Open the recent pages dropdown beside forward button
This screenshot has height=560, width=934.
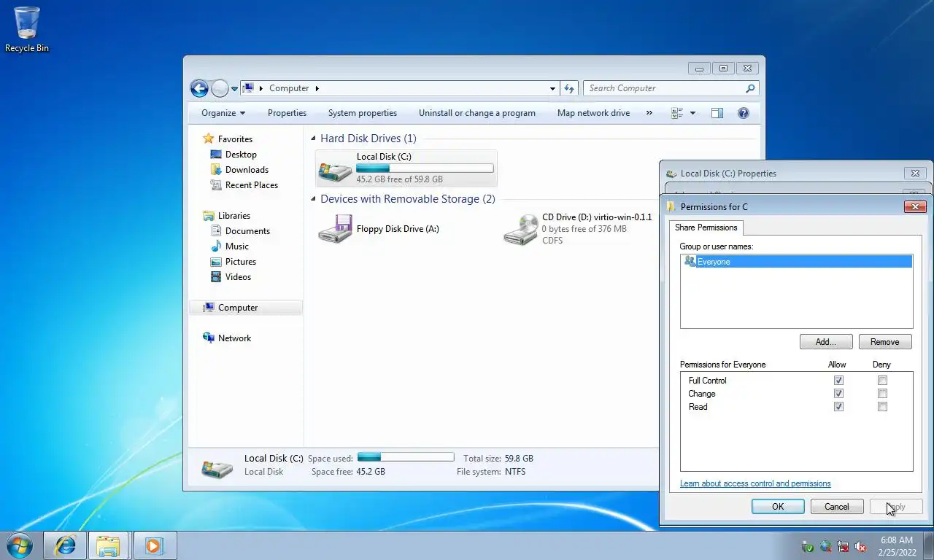pos(234,89)
